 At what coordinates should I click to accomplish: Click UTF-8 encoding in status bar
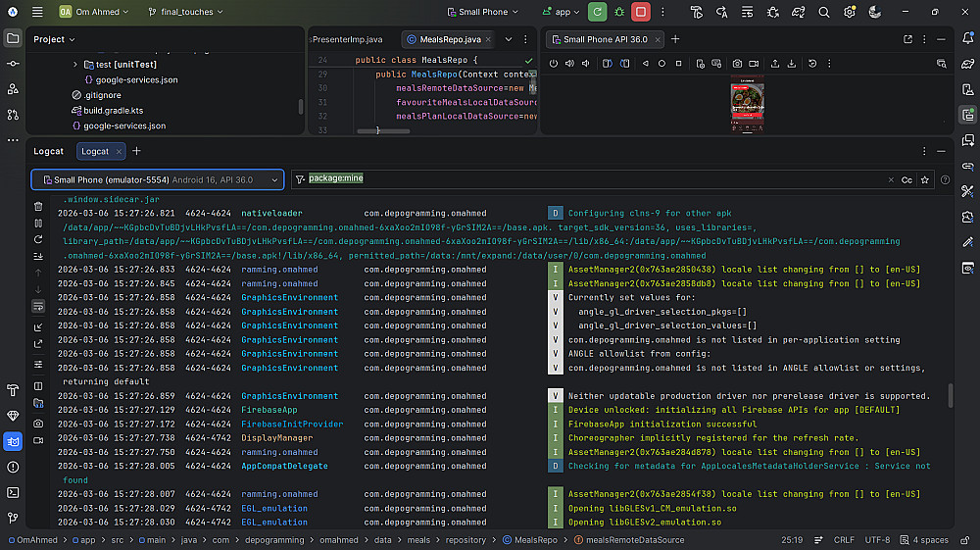coord(877,540)
